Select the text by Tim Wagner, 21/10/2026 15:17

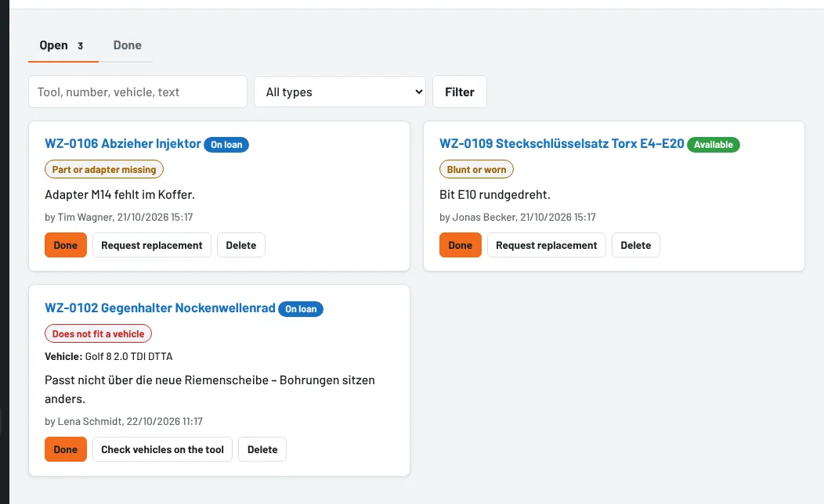tap(119, 217)
